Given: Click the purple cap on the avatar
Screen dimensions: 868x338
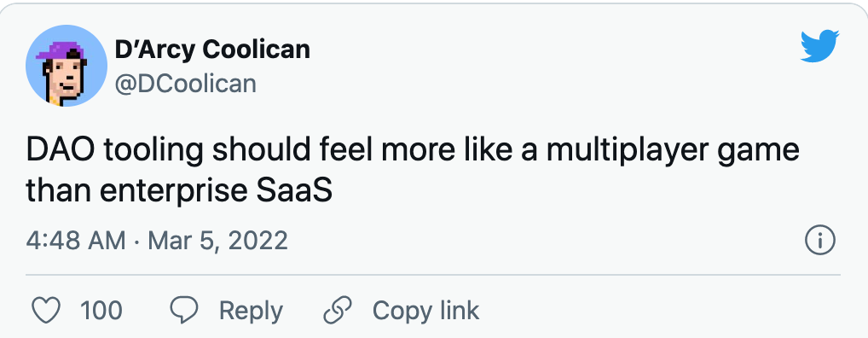Looking at the screenshot, I should 60,50.
